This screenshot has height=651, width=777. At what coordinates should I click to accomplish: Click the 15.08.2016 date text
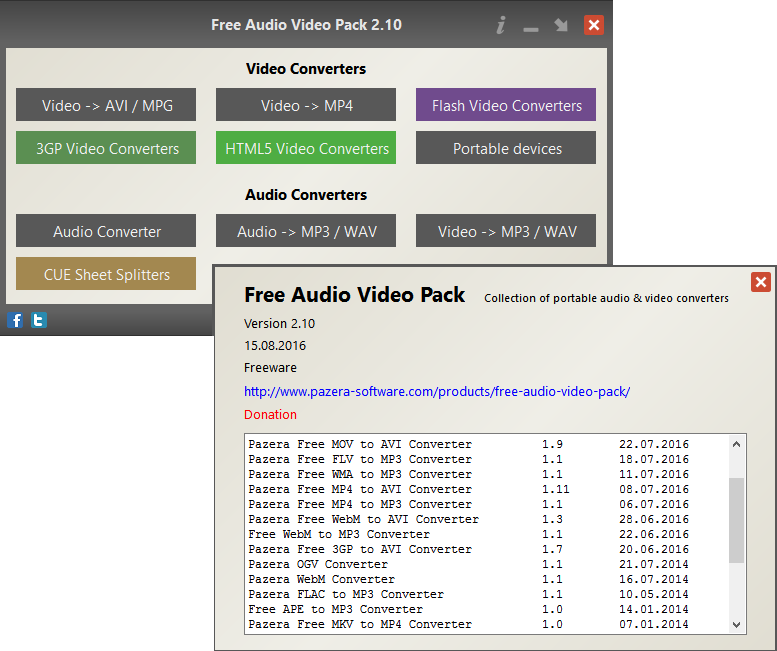point(275,345)
